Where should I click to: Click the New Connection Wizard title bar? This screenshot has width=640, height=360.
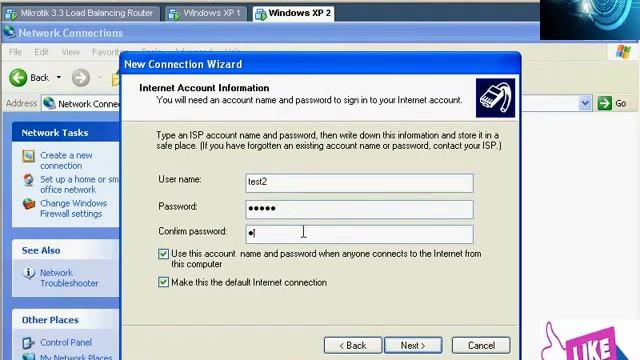320,64
